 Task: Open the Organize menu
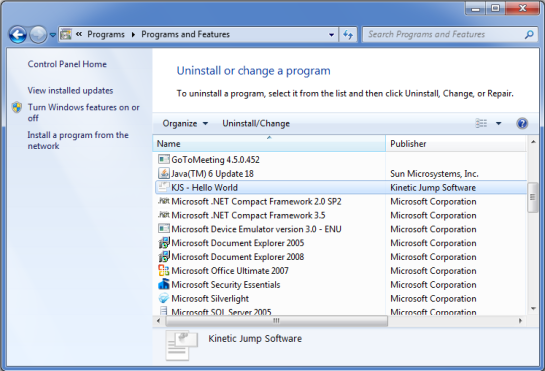(185, 123)
